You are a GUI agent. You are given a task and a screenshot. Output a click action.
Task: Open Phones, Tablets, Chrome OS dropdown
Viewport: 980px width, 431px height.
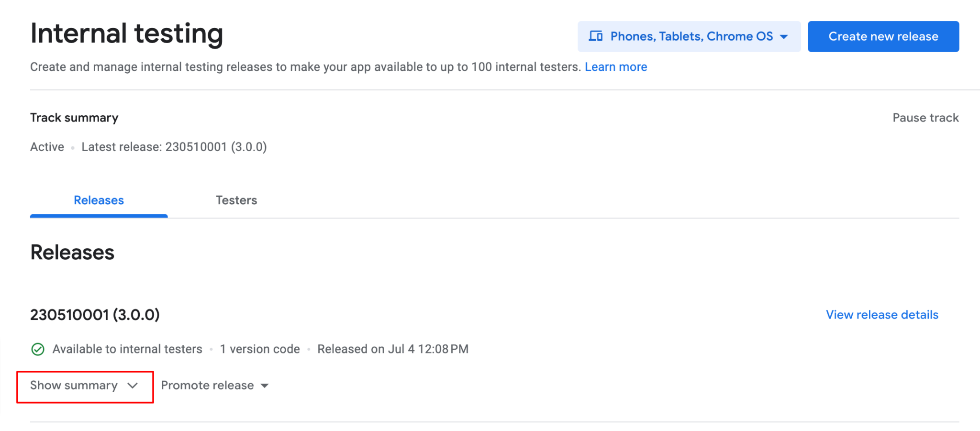pos(689,36)
